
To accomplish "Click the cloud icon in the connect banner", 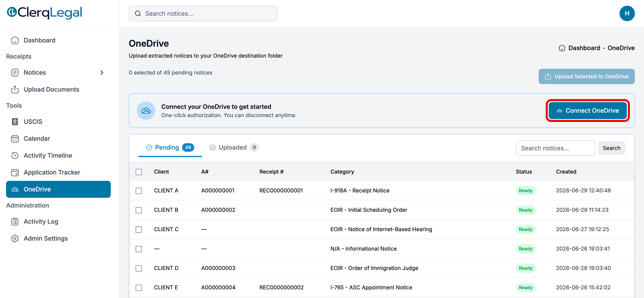I will 146,111.
